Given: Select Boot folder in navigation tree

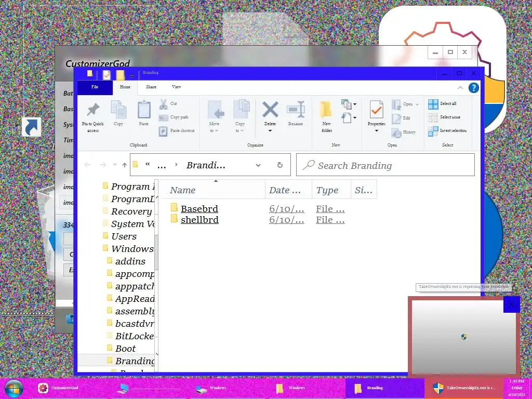Looking at the screenshot, I should (x=125, y=349).
